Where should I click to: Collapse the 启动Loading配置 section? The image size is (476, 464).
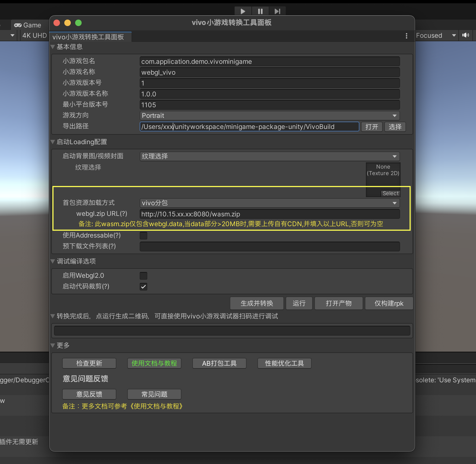click(x=53, y=142)
